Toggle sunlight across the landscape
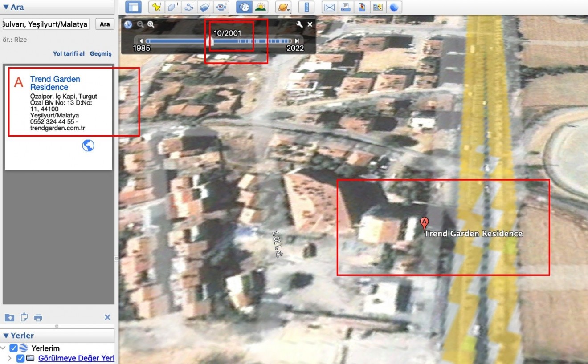Screen dimensions: 588x364 click(x=260, y=7)
